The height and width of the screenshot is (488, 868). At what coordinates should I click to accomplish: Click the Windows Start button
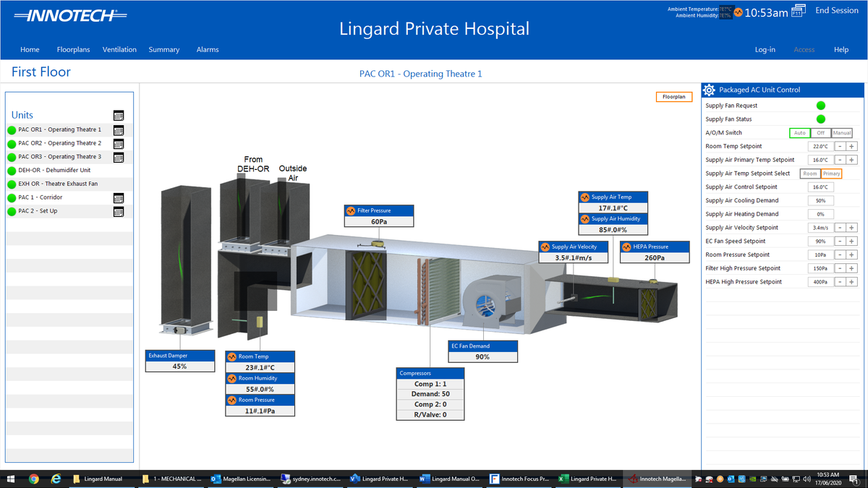pyautogui.click(x=11, y=479)
